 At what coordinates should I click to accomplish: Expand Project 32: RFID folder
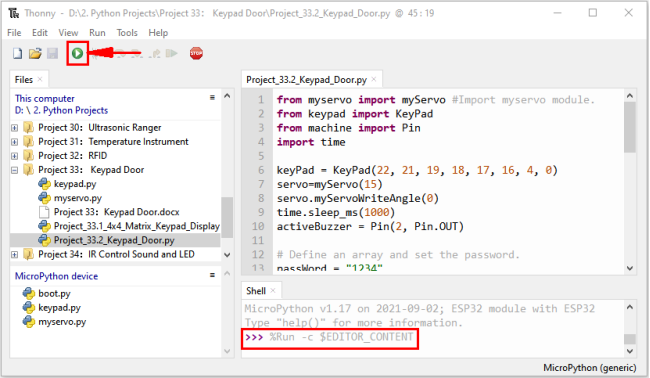point(15,156)
